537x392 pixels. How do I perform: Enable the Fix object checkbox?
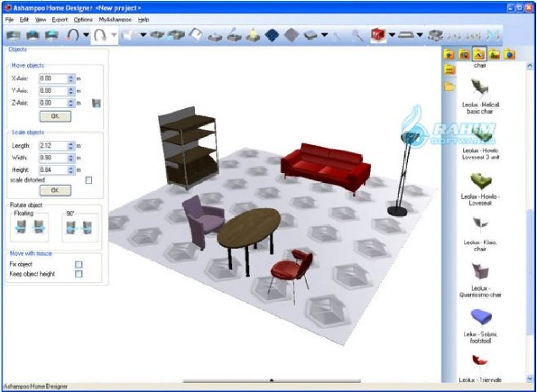pyautogui.click(x=79, y=264)
